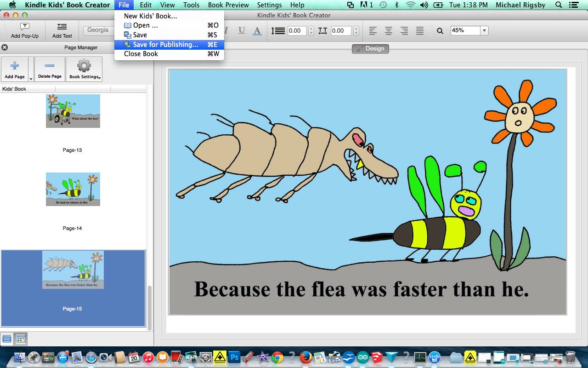Choose Save from the File menu
This screenshot has height=368, width=588.
pos(169,35)
